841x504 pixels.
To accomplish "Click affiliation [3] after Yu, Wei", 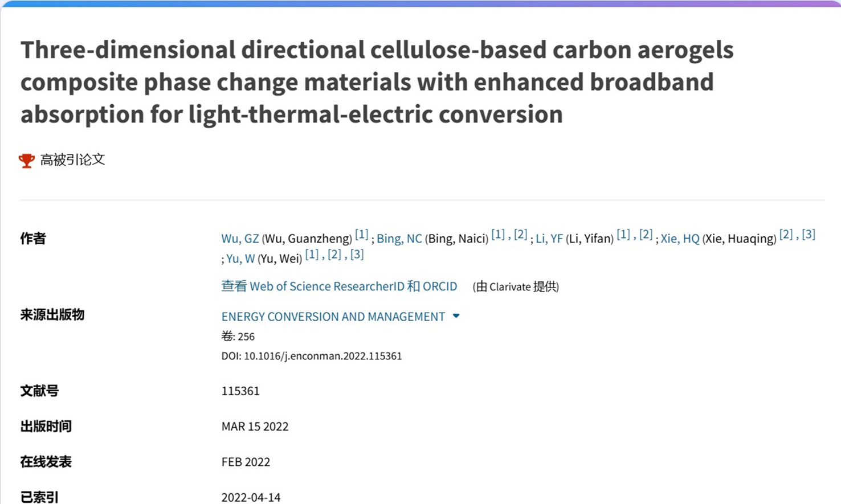I will (357, 254).
